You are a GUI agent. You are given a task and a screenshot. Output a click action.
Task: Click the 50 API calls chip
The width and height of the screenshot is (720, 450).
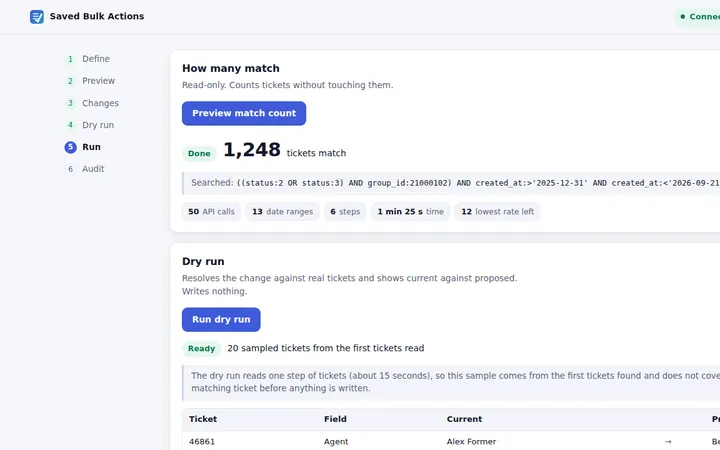click(x=211, y=212)
